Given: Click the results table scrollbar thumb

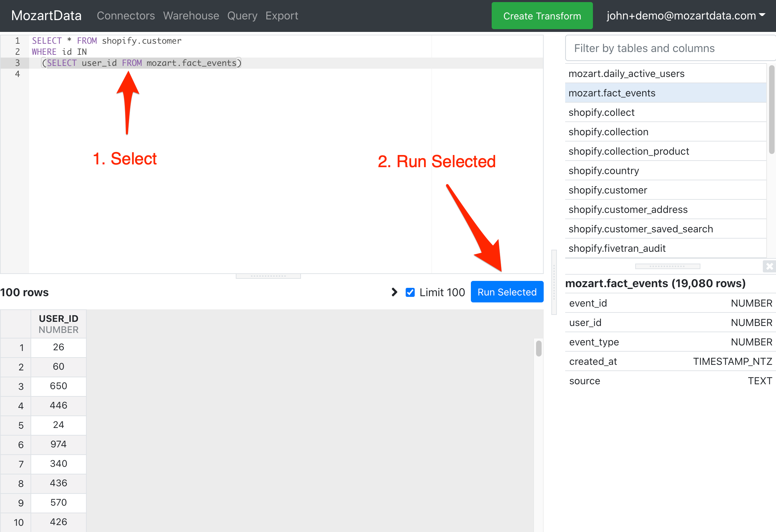Looking at the screenshot, I should pos(538,348).
